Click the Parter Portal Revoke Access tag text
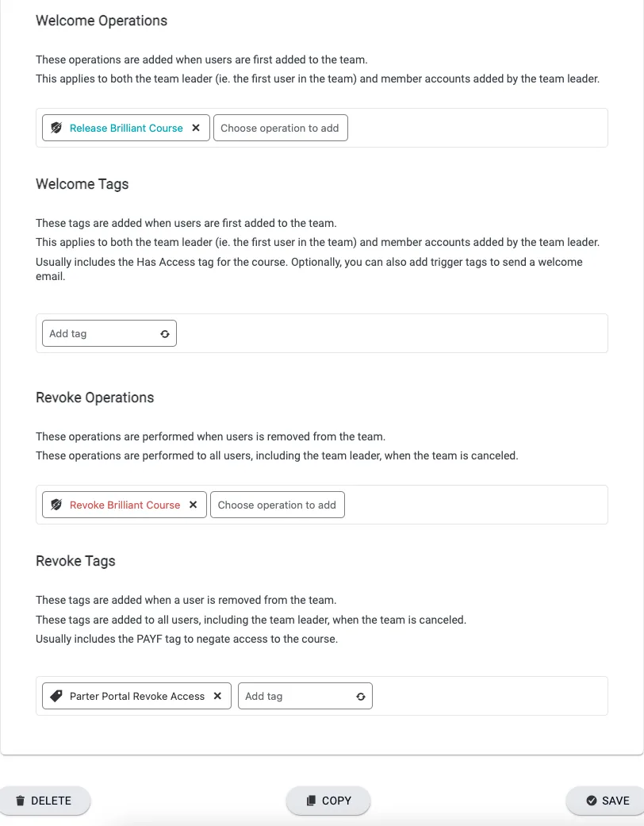This screenshot has height=826, width=644. point(137,696)
